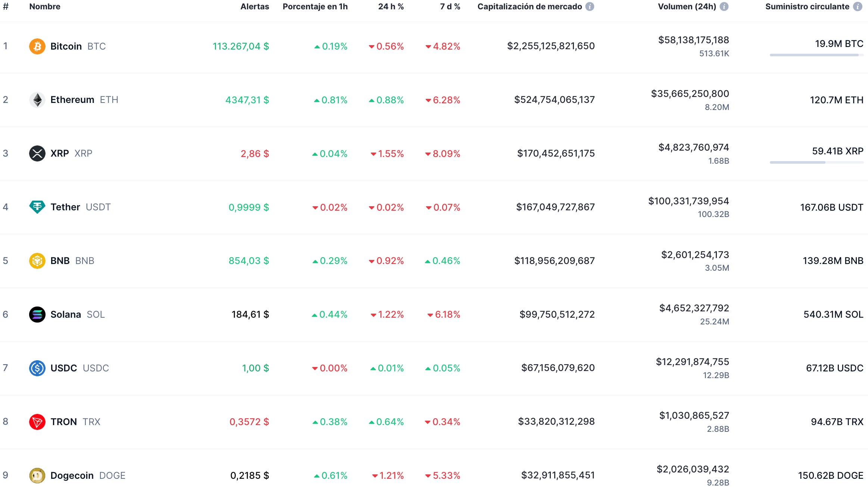Click the Ethereum diamond logo
The image size is (868, 487).
37,100
